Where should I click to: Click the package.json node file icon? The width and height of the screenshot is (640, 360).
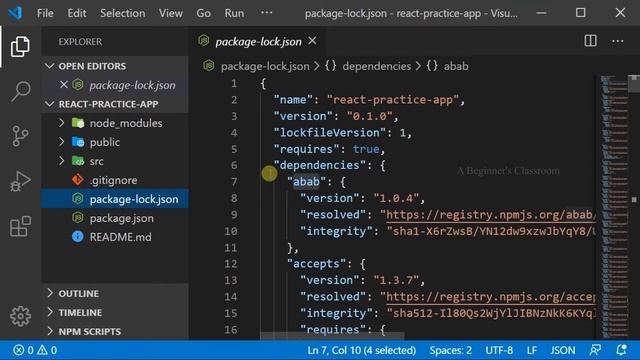click(x=78, y=218)
